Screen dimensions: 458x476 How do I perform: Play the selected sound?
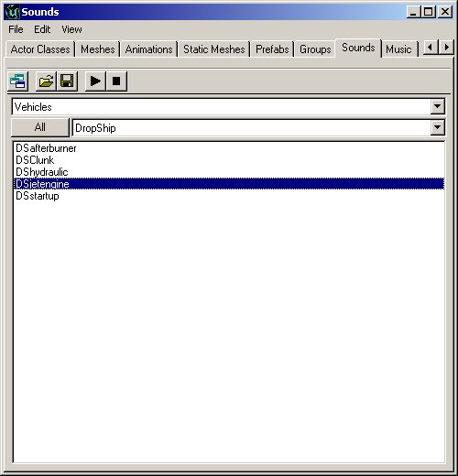point(95,81)
